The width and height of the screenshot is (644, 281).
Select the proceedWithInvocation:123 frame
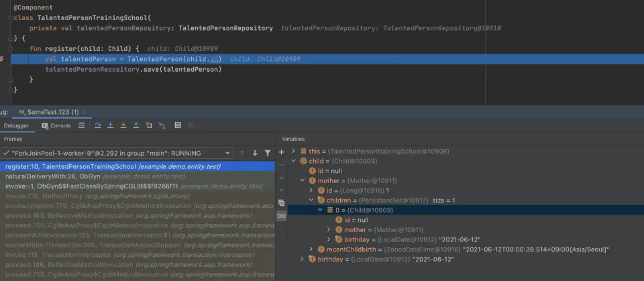pos(137,235)
